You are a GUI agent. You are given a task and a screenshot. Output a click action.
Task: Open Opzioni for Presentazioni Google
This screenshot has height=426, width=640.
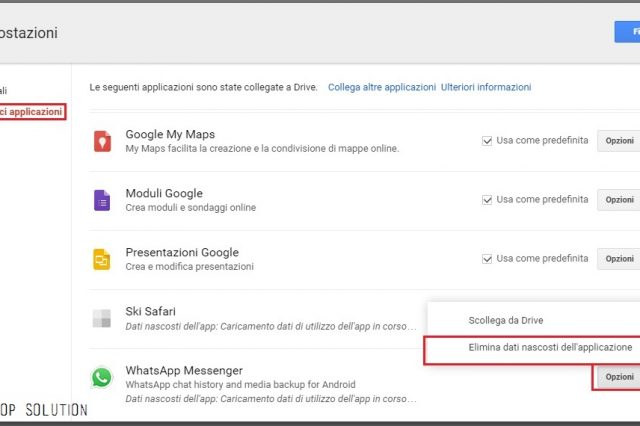[618, 259]
